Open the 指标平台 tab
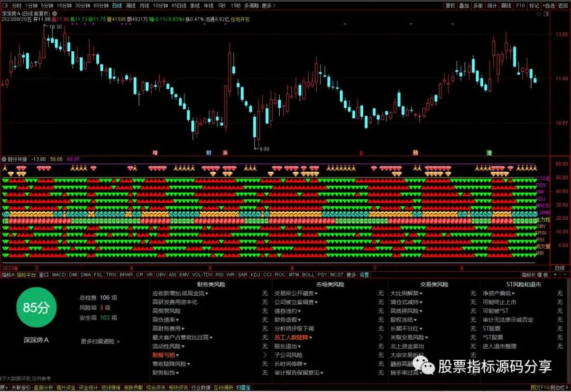 coord(26,275)
